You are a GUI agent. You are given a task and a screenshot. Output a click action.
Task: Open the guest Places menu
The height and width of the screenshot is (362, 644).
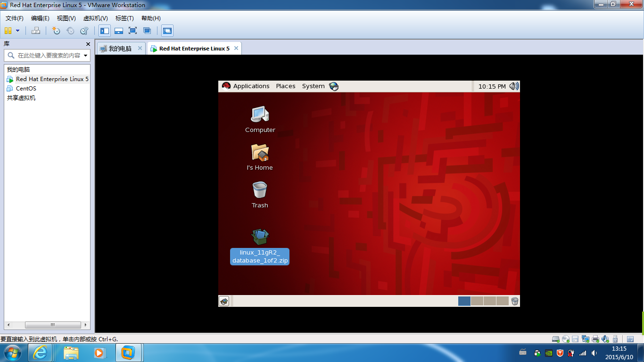point(286,86)
